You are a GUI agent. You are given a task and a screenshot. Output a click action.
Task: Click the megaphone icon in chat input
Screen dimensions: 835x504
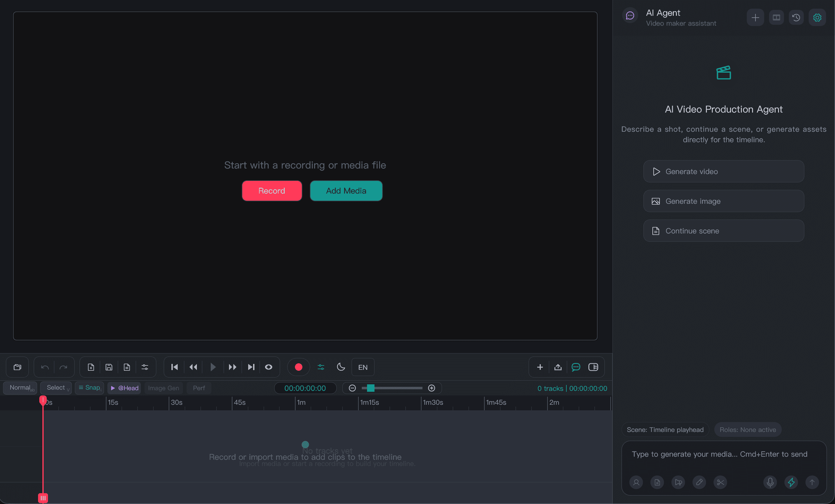678,482
